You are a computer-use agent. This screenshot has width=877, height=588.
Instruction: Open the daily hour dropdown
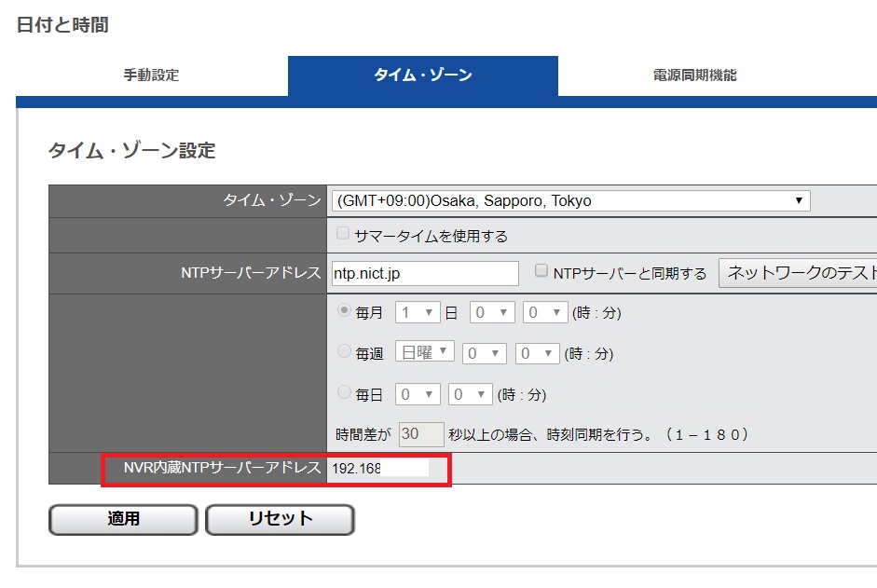click(x=418, y=394)
